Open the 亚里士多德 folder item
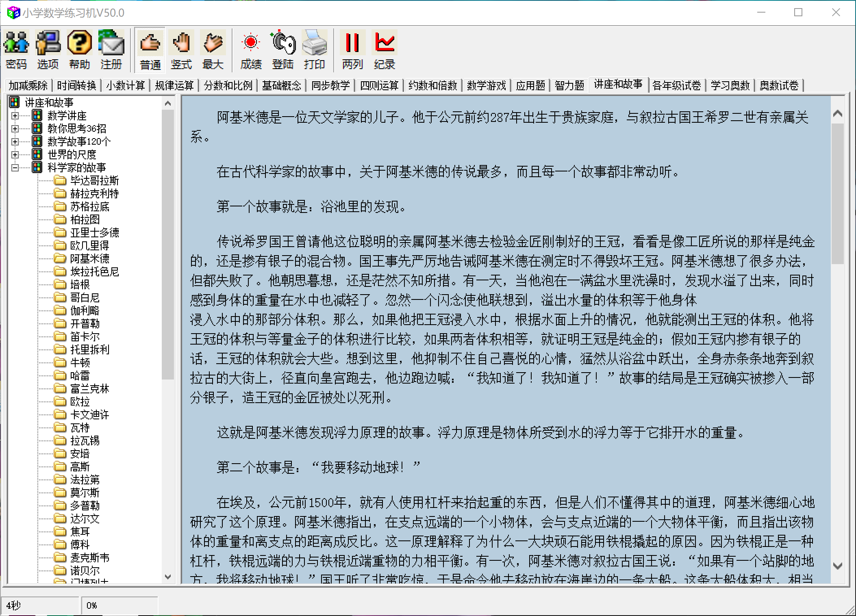This screenshot has width=856, height=616. pos(94,233)
